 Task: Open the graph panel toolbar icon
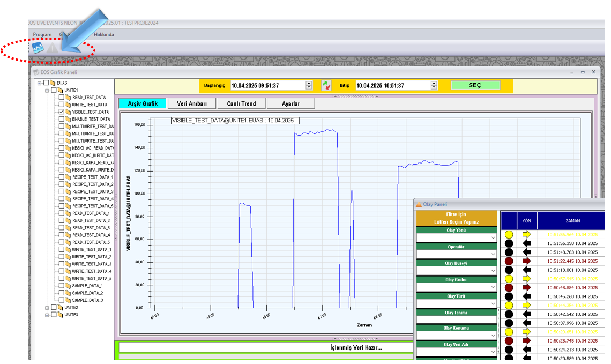coord(38,48)
